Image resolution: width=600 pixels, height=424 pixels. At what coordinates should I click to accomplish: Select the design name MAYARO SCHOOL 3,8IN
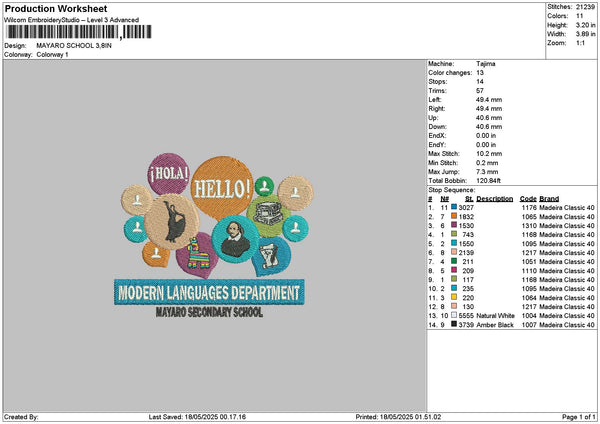[x=74, y=46]
